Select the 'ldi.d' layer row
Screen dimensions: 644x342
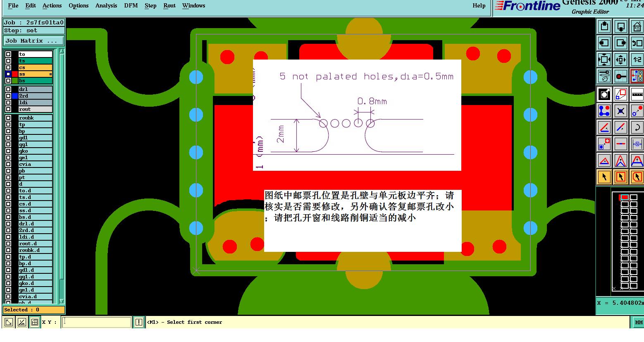tap(36, 237)
